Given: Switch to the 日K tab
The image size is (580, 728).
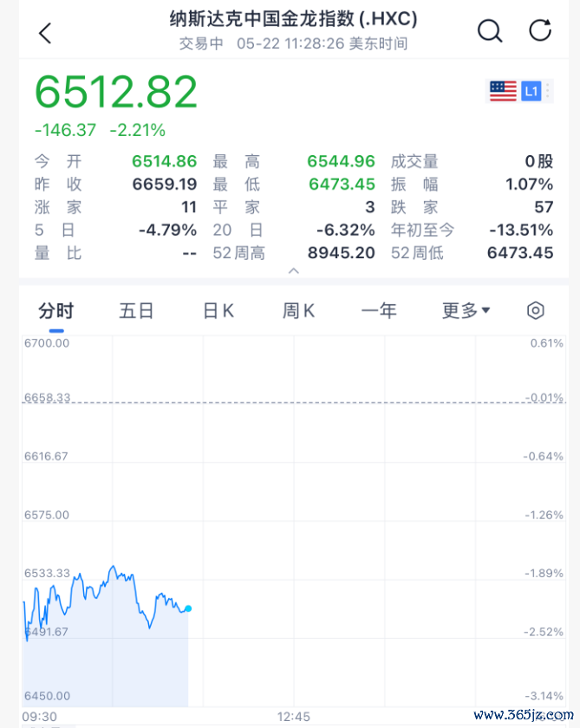Looking at the screenshot, I should tap(218, 310).
